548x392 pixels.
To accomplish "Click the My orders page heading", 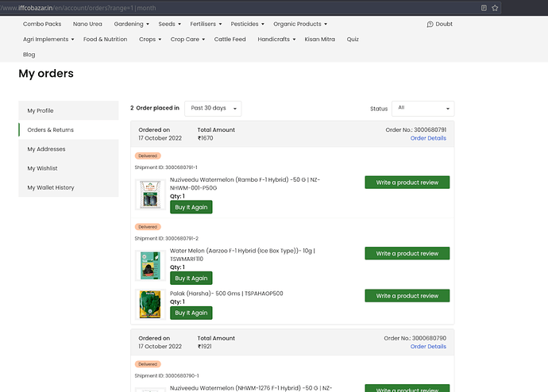I will point(46,74).
